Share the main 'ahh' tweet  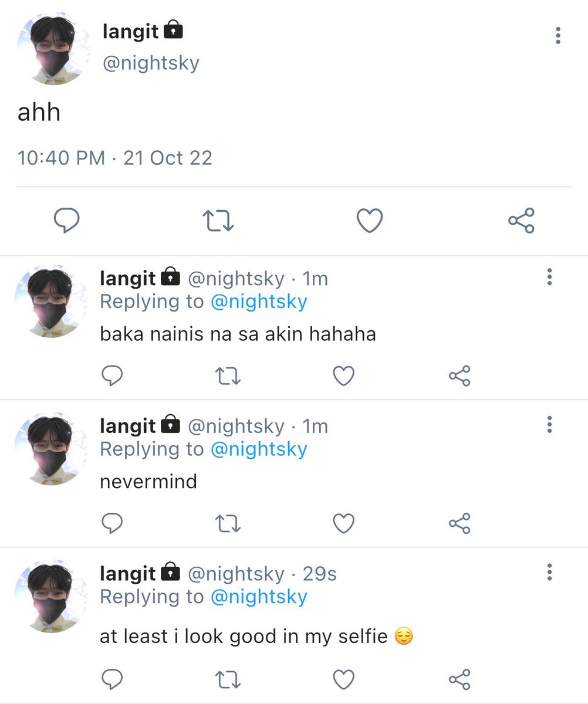(x=521, y=221)
